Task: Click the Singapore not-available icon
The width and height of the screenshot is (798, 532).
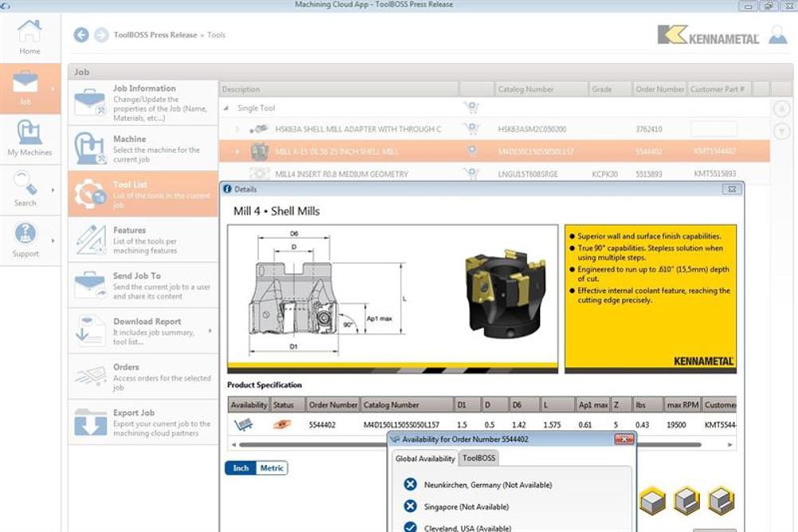Action: 410,507
